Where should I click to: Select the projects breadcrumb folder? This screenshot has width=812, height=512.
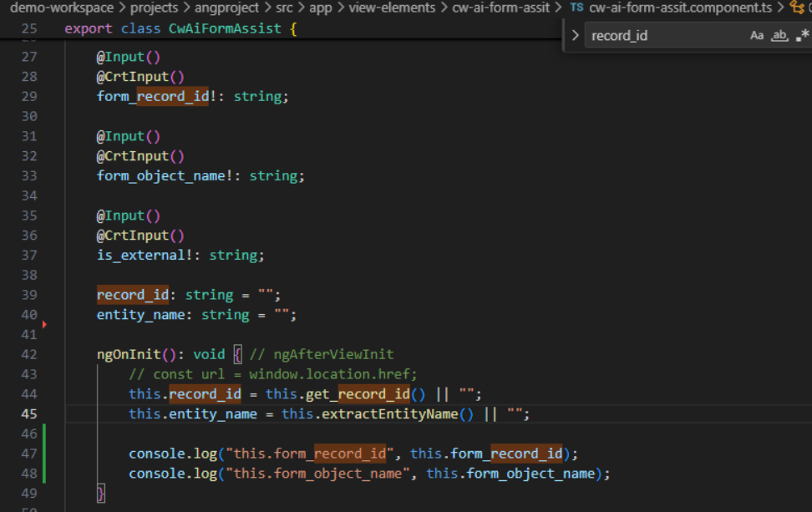154,8
